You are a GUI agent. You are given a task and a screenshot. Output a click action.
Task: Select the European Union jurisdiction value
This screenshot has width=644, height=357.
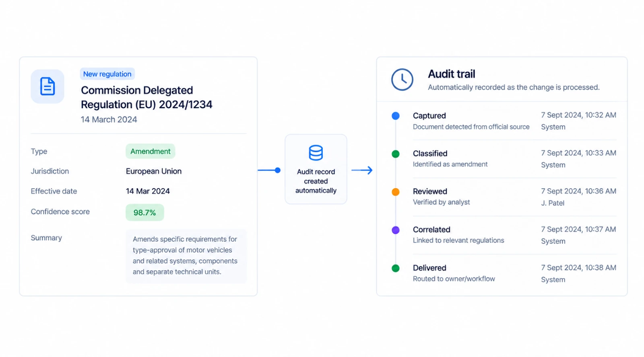point(154,171)
